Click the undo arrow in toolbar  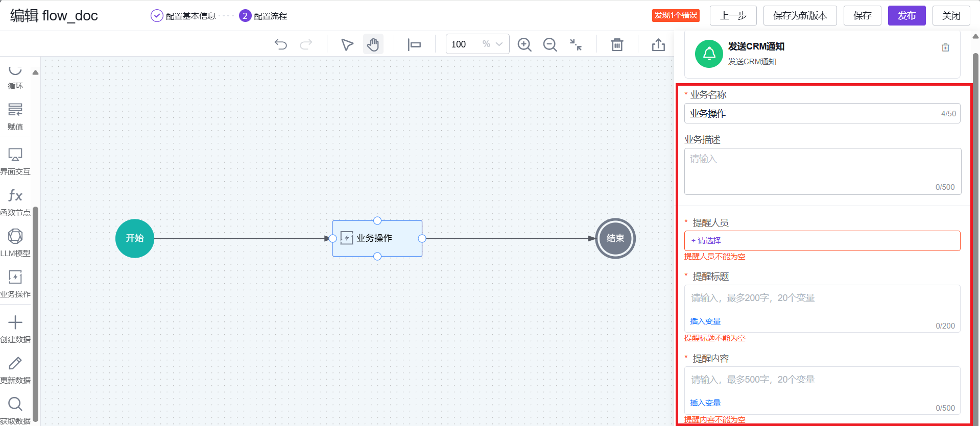pos(280,44)
